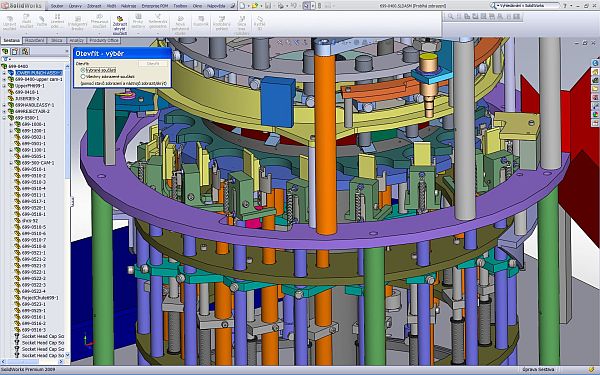Image resolution: width=600 pixels, height=375 pixels.
Task: Select RejectChute699-1 in the tree
Action: (40, 298)
